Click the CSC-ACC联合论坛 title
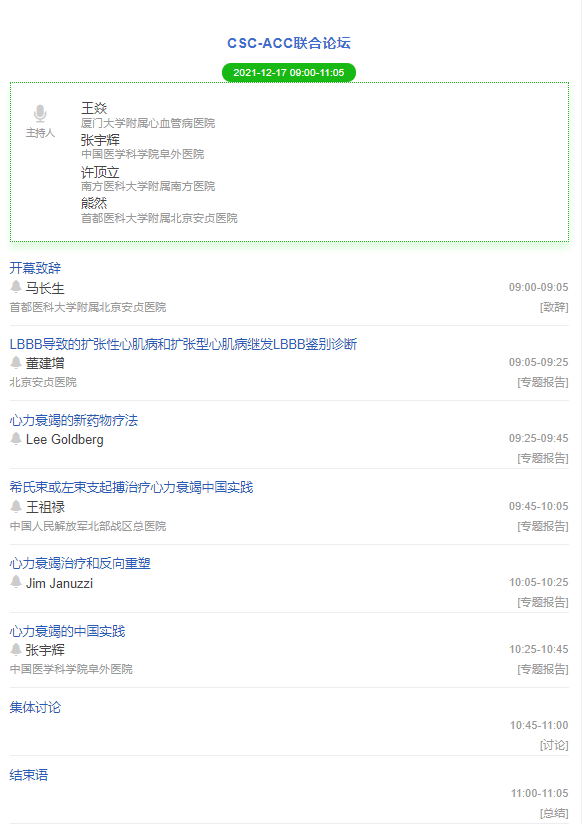This screenshot has width=582, height=824. tap(289, 43)
